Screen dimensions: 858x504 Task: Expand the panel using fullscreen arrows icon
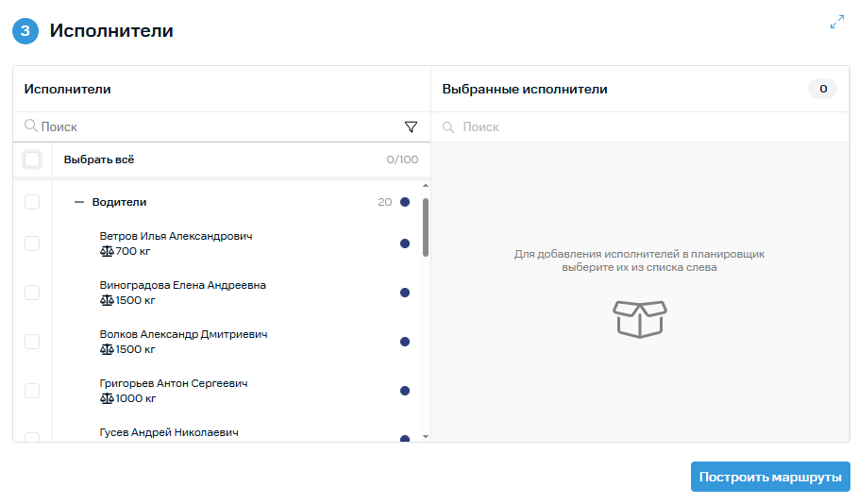point(836,22)
